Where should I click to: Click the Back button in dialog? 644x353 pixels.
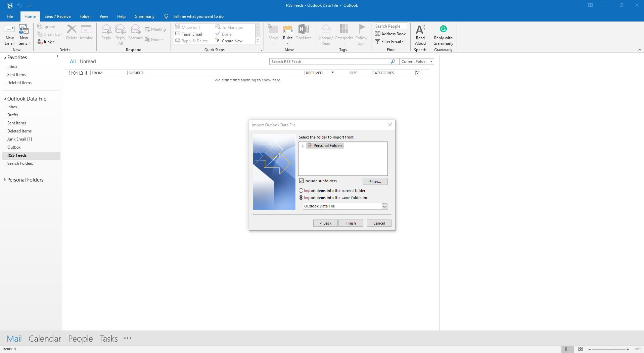(325, 223)
